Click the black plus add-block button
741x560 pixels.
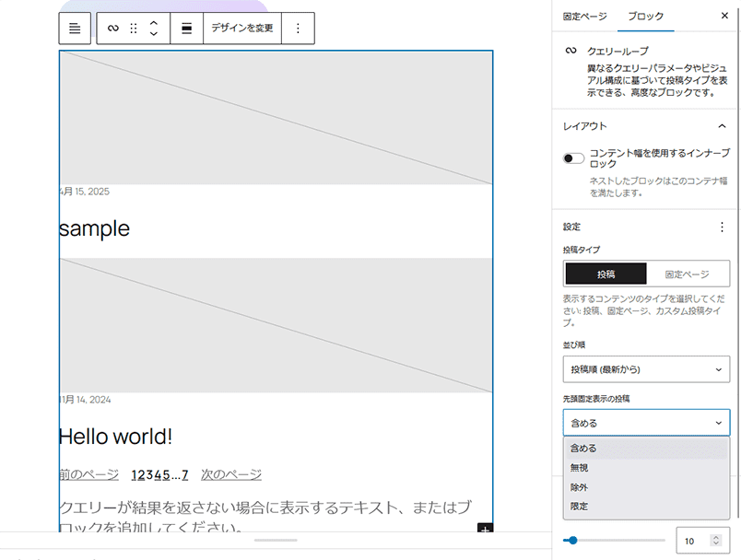click(485, 531)
